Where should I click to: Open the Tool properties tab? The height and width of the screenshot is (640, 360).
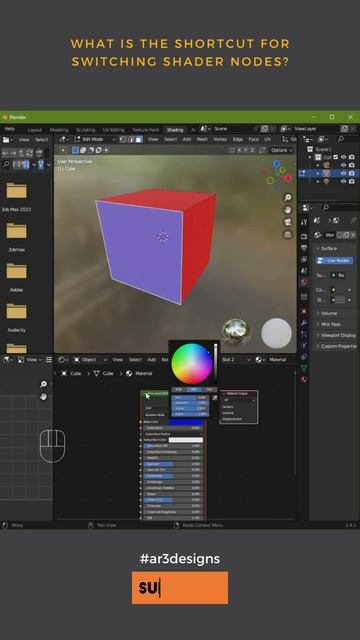[x=304, y=222]
